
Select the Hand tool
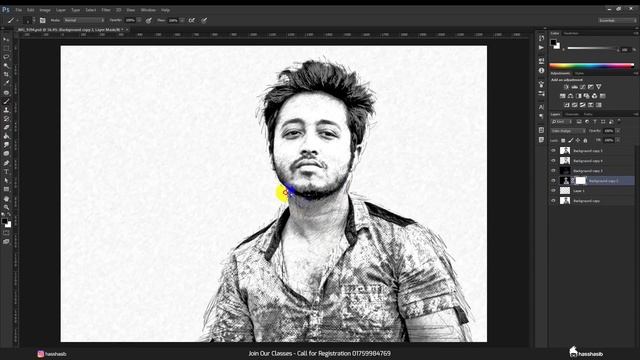coord(6,199)
